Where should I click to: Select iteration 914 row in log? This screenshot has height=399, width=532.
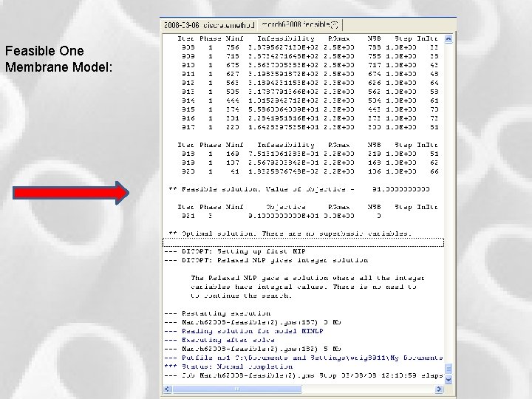[x=310, y=100]
